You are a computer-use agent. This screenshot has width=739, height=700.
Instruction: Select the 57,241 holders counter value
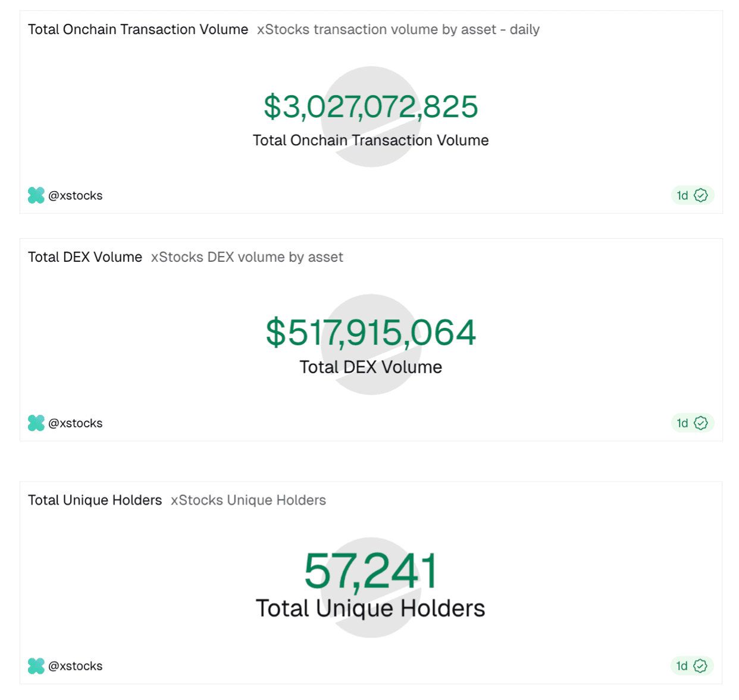(x=371, y=571)
